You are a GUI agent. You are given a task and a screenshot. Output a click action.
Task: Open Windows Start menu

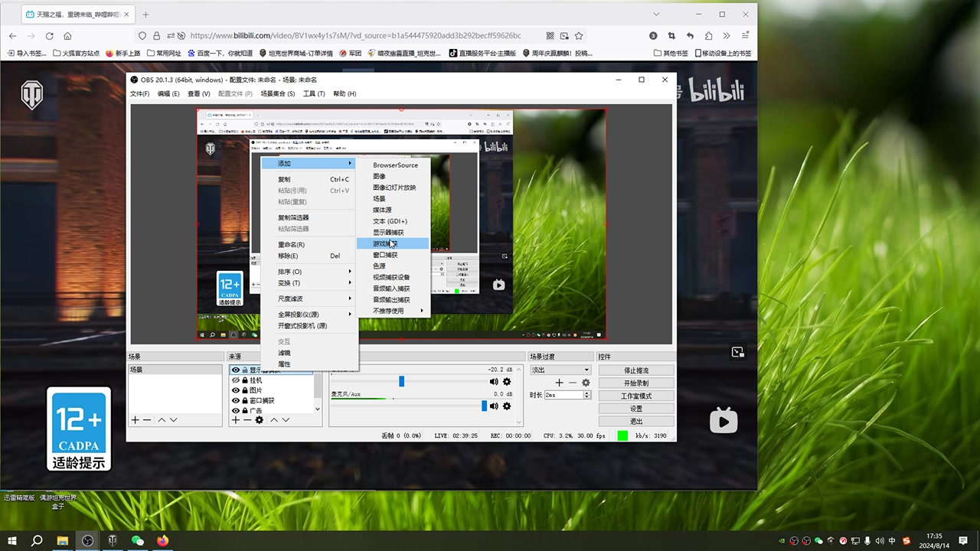(12, 540)
